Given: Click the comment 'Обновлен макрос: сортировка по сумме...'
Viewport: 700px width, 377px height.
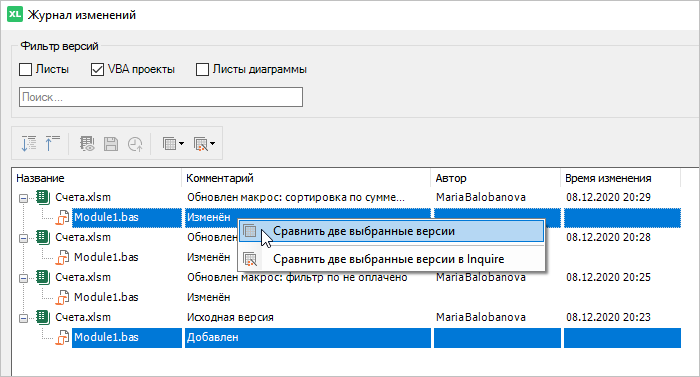Looking at the screenshot, I should (x=296, y=197).
